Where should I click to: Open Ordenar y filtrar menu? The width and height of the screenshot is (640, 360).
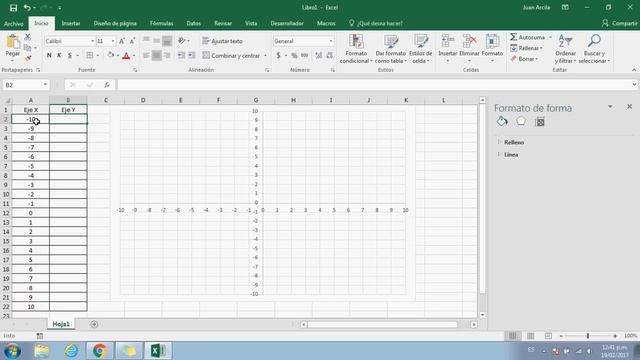pyautogui.click(x=565, y=49)
